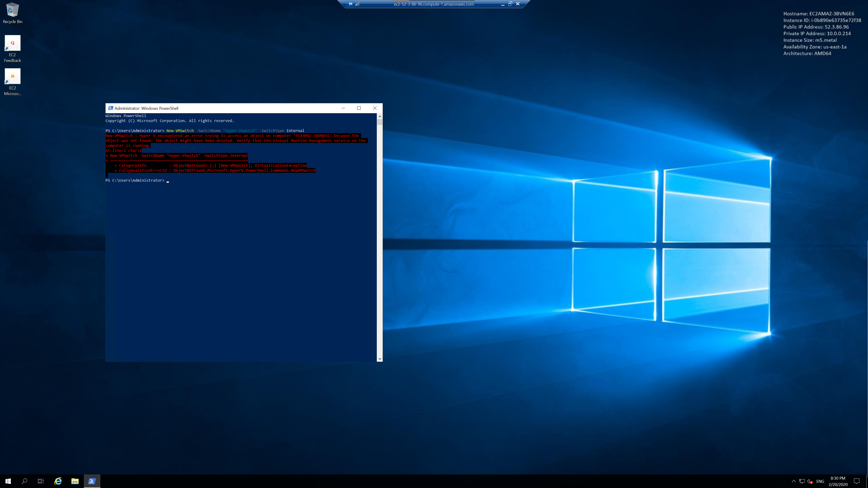868x488 pixels.
Task: Select the PowerShell taskbar button
Action: 92,481
